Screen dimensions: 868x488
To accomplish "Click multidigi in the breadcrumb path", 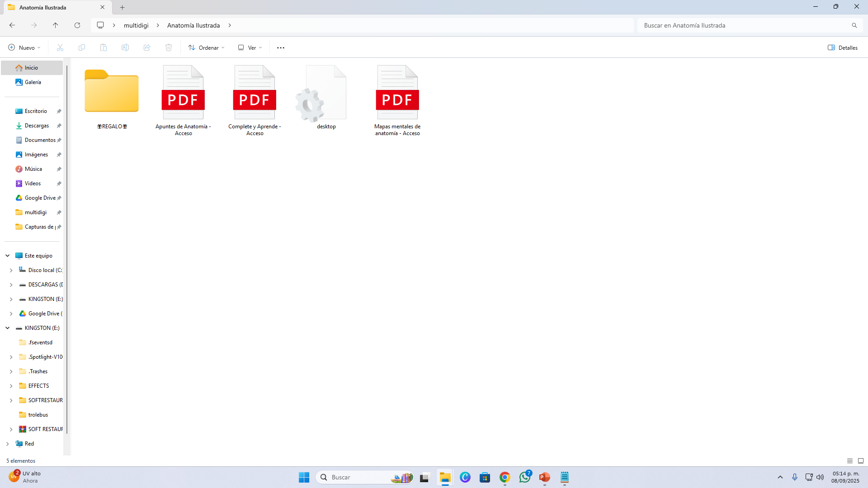I will pyautogui.click(x=136, y=25).
